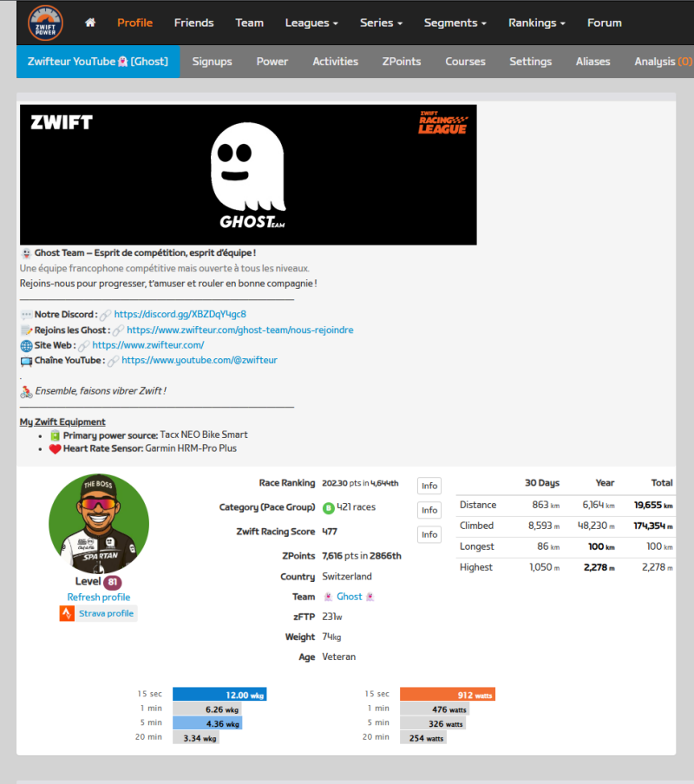This screenshot has width=694, height=784.
Task: Select the Zwifteur YouTube [Ghost] tab
Action: click(98, 62)
